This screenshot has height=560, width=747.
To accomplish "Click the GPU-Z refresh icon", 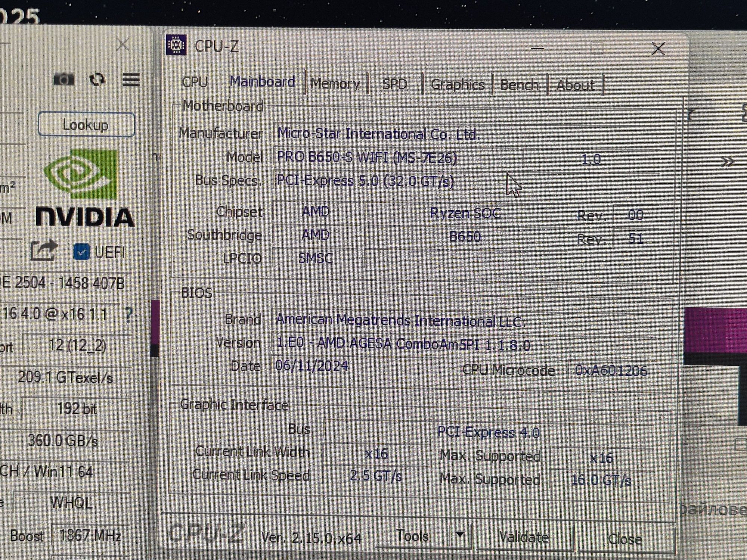I will [97, 80].
